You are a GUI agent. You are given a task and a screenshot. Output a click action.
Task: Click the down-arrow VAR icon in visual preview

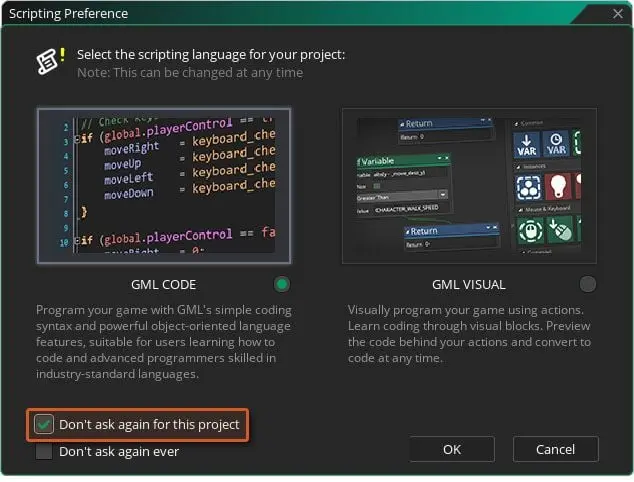(527, 145)
